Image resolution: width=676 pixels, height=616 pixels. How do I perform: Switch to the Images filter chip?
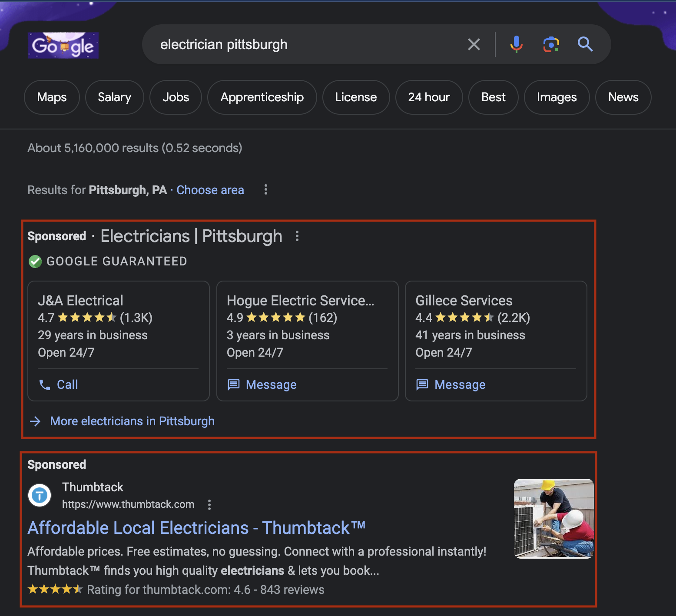pyautogui.click(x=557, y=97)
